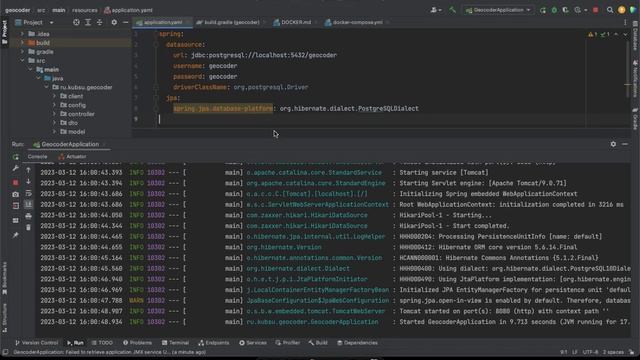640x360 pixels.
Task: Clear console output with trash icon
Action: click(28, 227)
